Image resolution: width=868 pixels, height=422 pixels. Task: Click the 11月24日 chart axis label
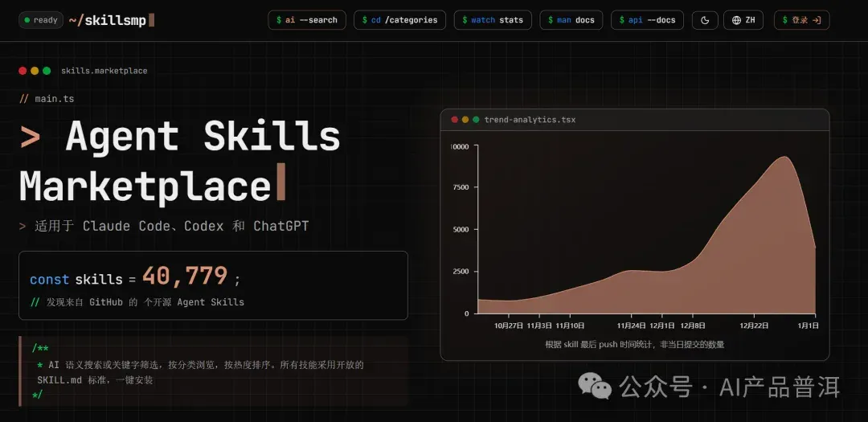pyautogui.click(x=631, y=326)
